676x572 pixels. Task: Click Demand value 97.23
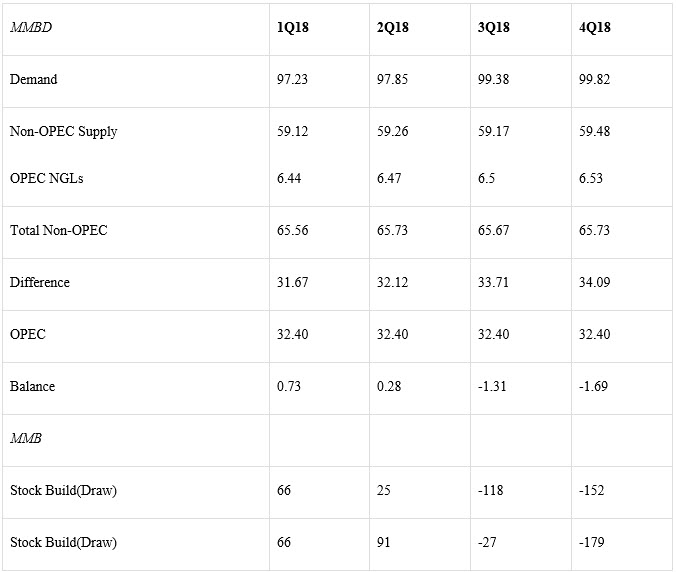(292, 79)
